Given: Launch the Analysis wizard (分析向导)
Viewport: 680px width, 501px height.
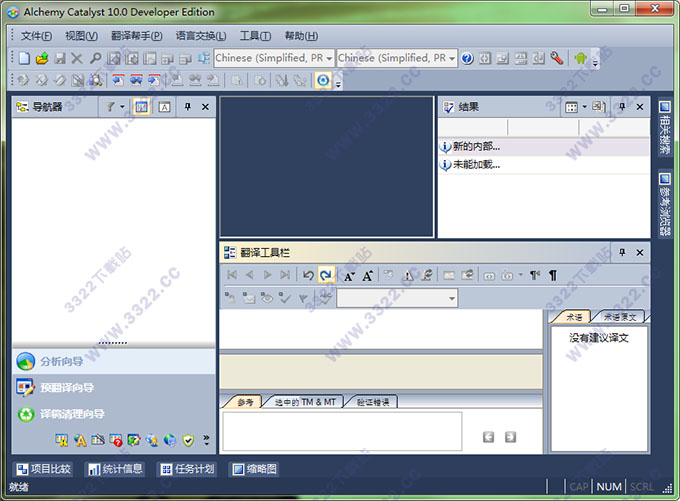Looking at the screenshot, I should click(x=114, y=361).
